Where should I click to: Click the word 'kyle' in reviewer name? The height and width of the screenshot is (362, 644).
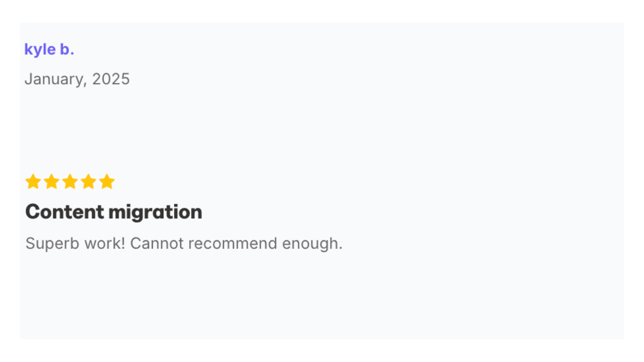pos(40,49)
